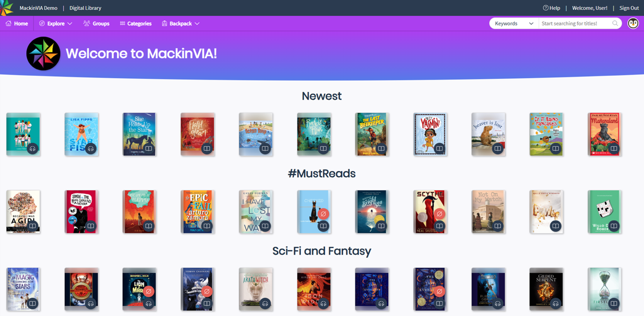
Task: Click the MackinVIA pinwheel logo in top corner
Action: (x=7, y=8)
